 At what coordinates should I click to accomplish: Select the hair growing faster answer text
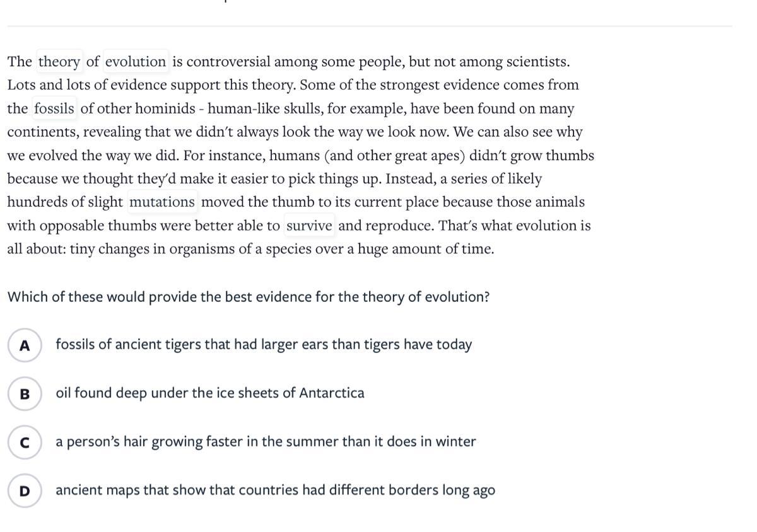266,442
